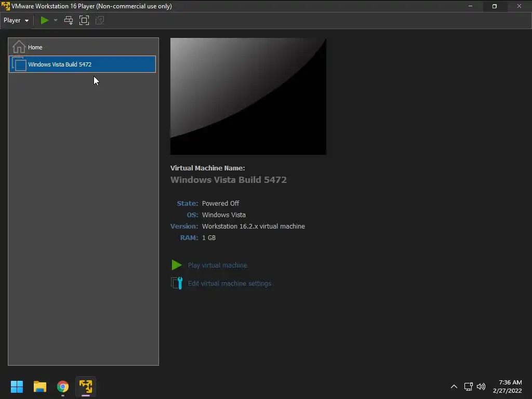Restore down the VMware window
The width and height of the screenshot is (532, 399).
tap(495, 6)
